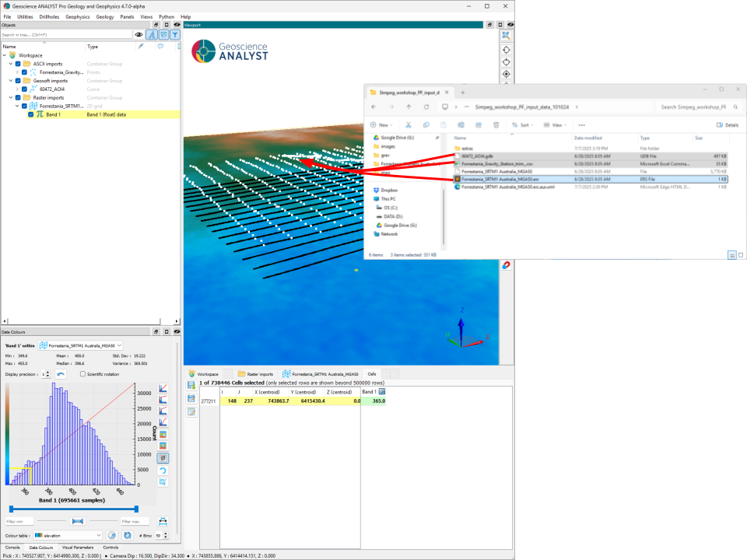Click the Delete trash icon in File Explorer toolbar
The height and width of the screenshot is (560, 747).
(x=496, y=124)
